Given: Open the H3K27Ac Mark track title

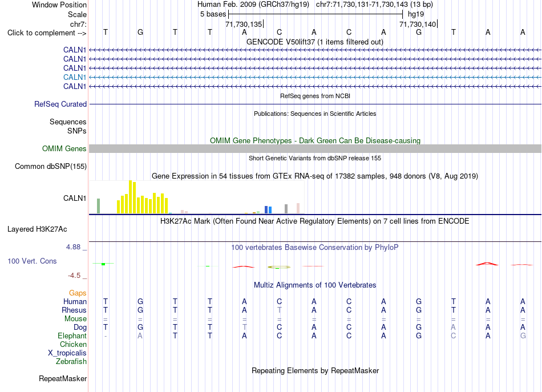Looking at the screenshot, I should coord(314,221).
